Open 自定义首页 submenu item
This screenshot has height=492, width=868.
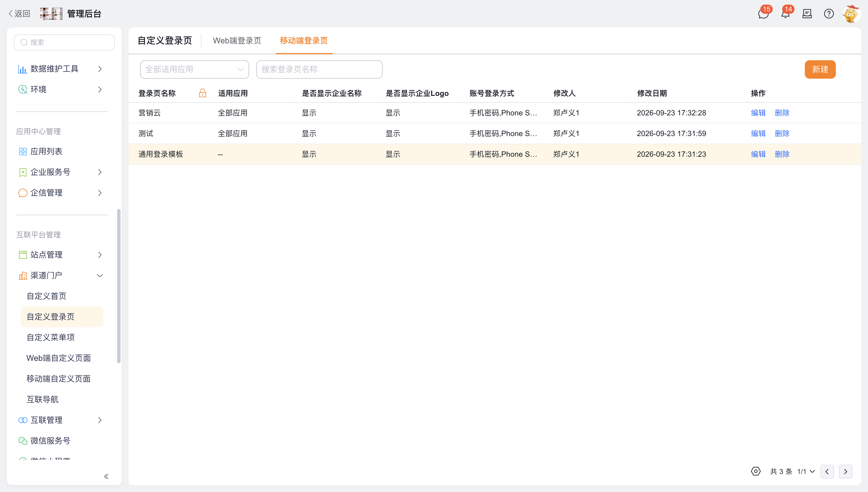coord(46,296)
